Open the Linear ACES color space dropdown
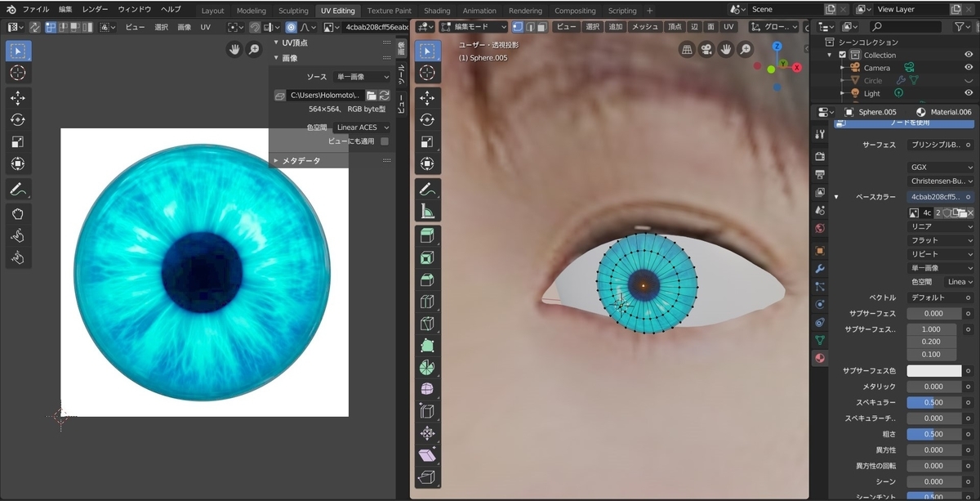Screen dimensions: 980x501 [362, 127]
